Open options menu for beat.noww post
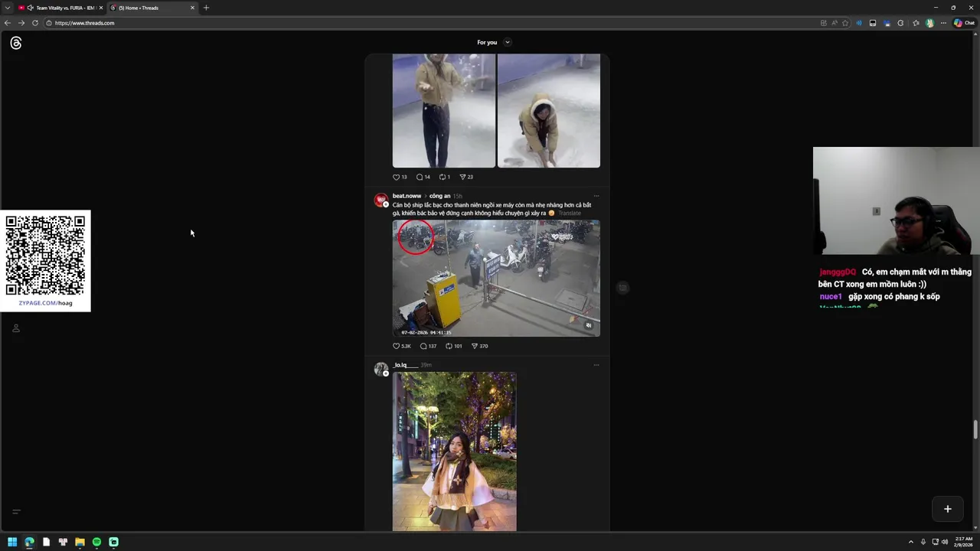Screen dimensions: 980x551 pos(596,196)
